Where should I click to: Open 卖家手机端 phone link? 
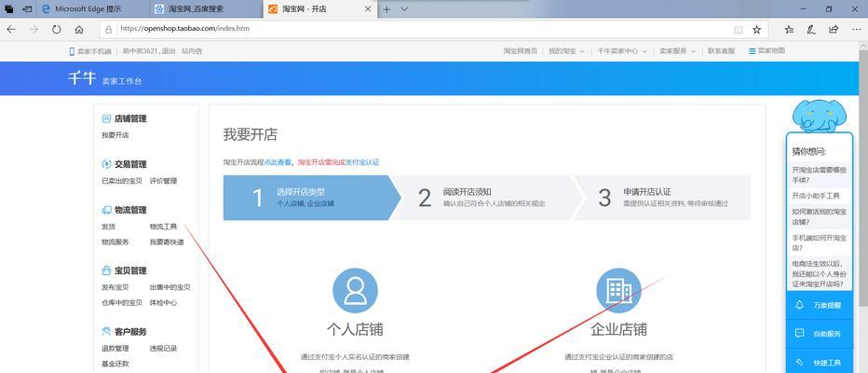click(x=89, y=51)
